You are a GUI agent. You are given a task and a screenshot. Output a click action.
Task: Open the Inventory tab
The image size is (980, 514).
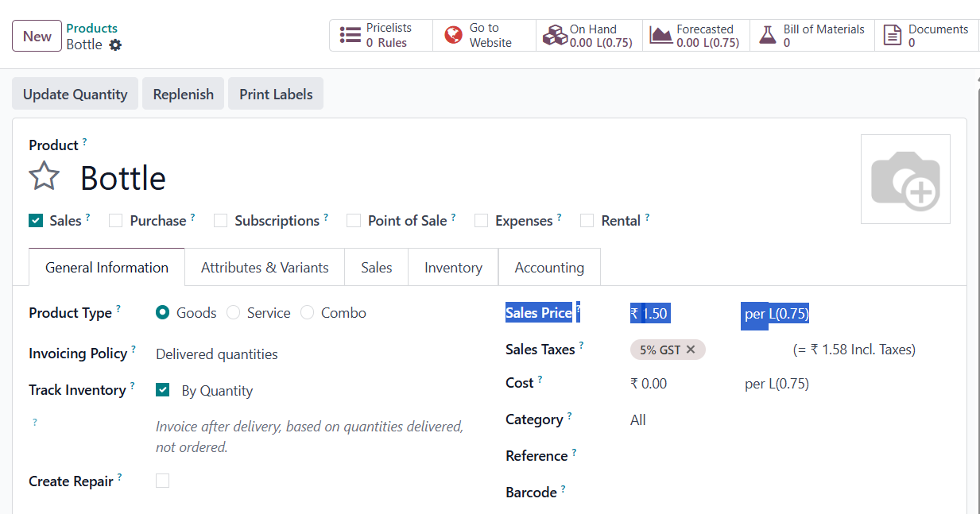pos(453,268)
